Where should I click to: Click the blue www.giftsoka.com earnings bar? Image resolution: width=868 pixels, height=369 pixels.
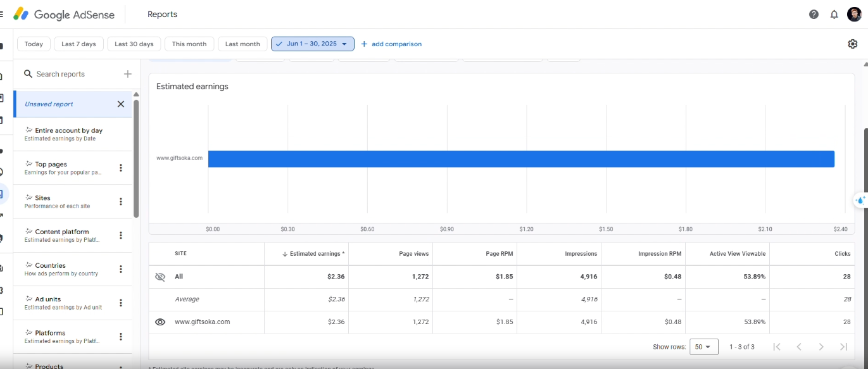click(x=521, y=159)
